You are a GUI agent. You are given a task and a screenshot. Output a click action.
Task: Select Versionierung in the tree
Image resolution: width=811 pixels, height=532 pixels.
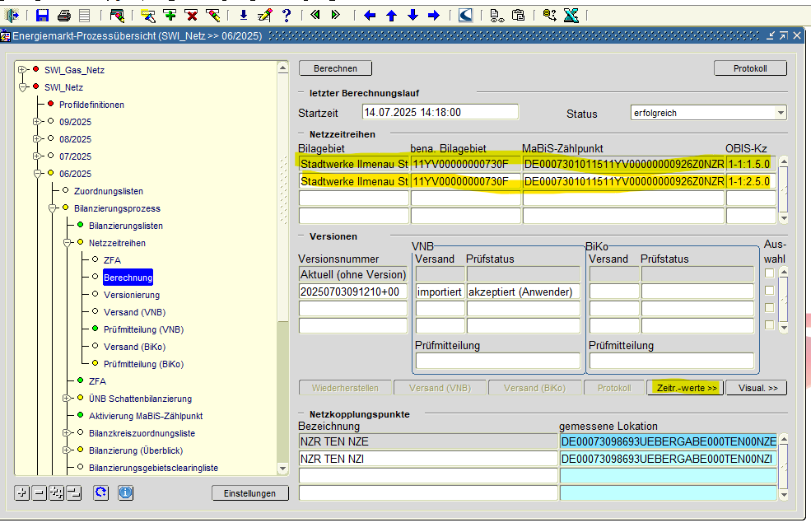131,295
